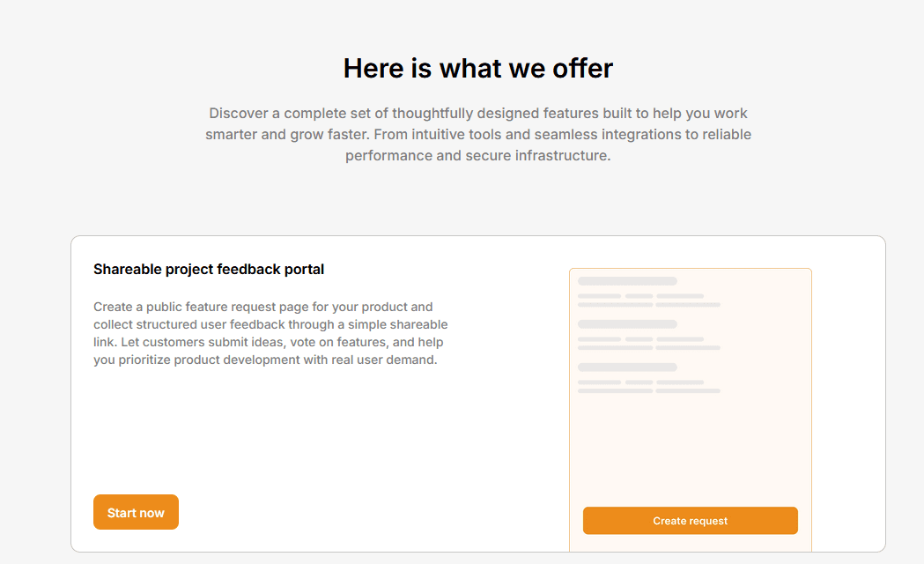
Task: Click the placeholder text lines under the bottom bar
Action: pos(648,387)
